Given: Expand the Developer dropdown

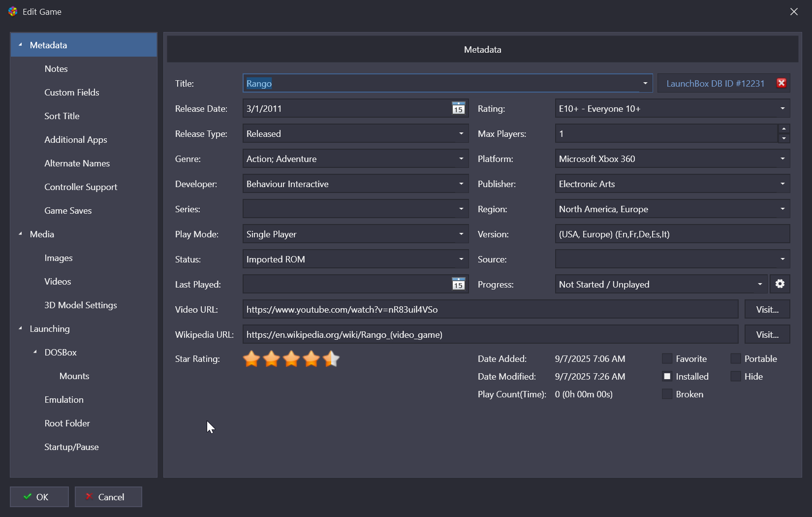Looking at the screenshot, I should click(x=461, y=184).
